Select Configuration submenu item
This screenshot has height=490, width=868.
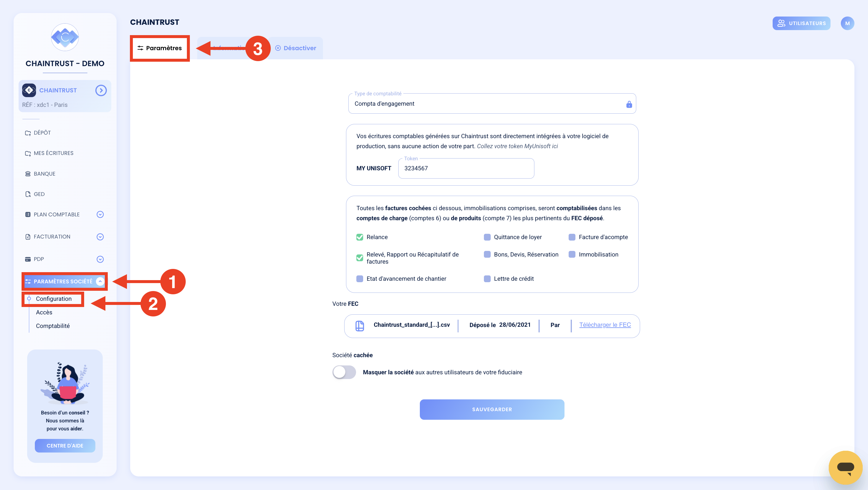[53, 299]
